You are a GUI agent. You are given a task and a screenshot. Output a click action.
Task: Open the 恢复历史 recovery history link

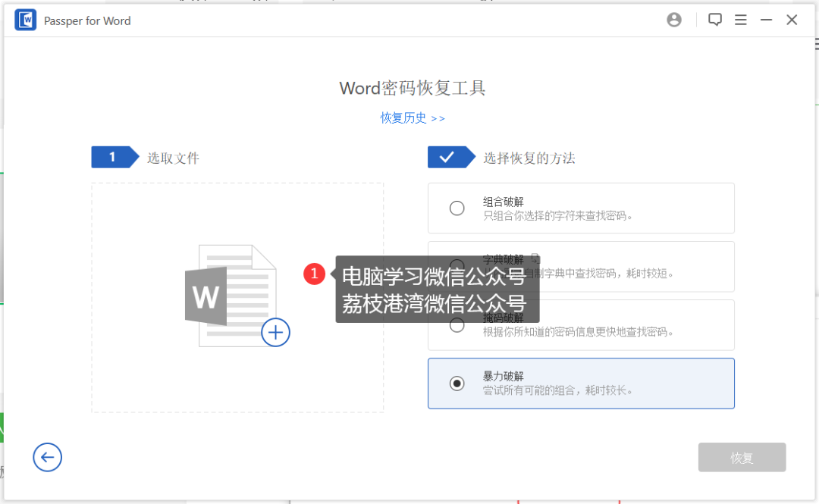pos(413,118)
